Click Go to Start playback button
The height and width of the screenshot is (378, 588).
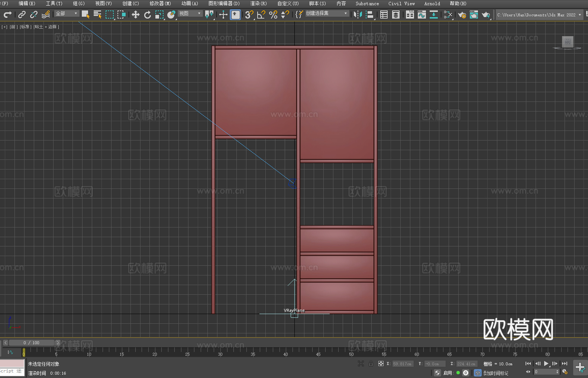click(528, 364)
